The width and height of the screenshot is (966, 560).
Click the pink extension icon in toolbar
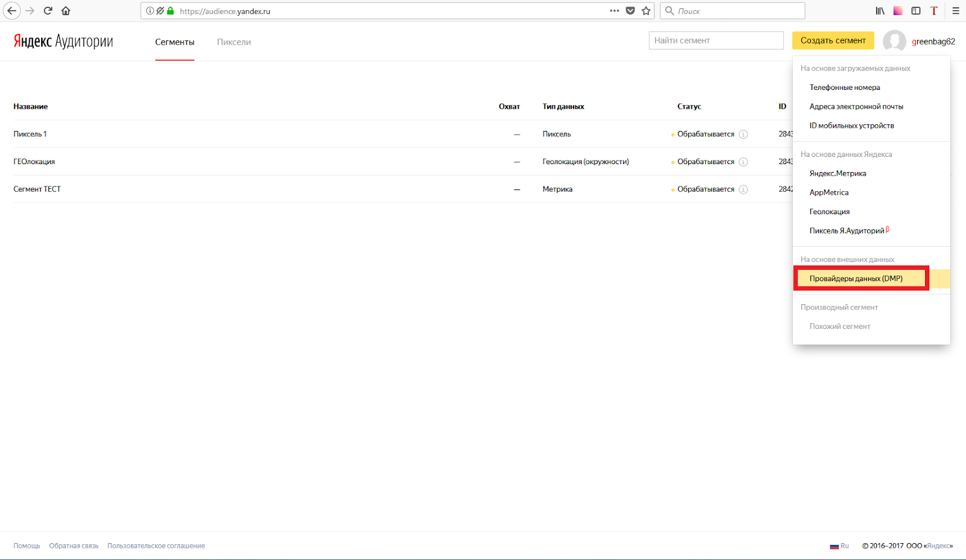point(898,11)
